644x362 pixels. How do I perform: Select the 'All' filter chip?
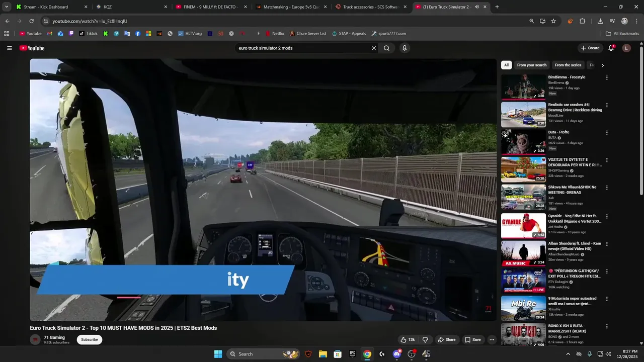pyautogui.click(x=506, y=65)
